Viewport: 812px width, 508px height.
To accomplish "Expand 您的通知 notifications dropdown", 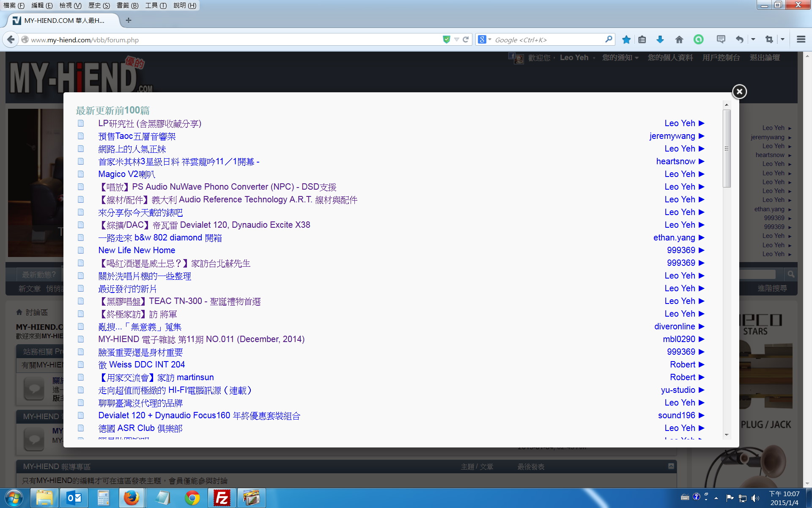I will (620, 58).
